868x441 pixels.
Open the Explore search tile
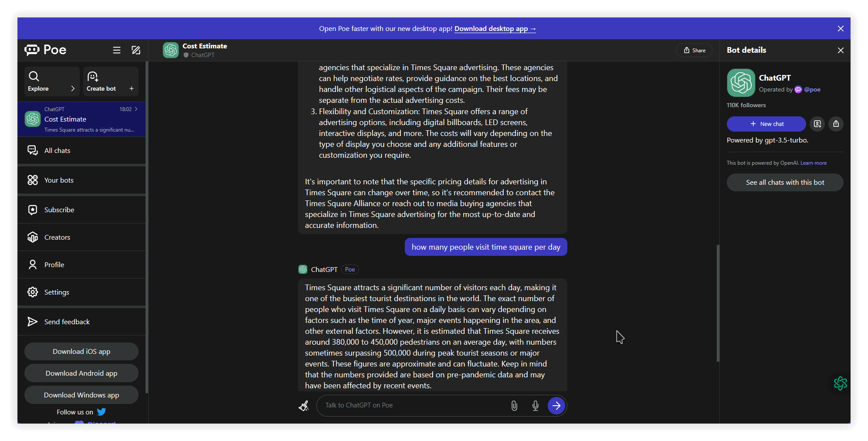[x=52, y=81]
